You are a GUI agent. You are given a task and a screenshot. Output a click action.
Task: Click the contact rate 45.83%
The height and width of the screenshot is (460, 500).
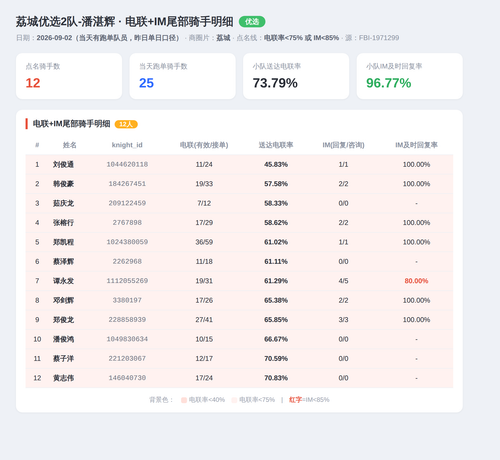[276, 164]
